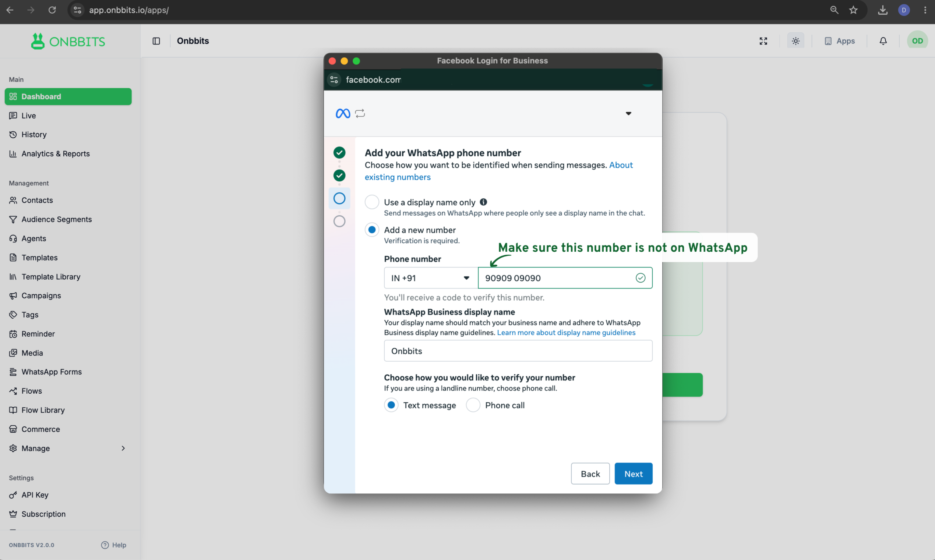Choose Text message verification
Screen dimensions: 935x560
tap(391, 405)
